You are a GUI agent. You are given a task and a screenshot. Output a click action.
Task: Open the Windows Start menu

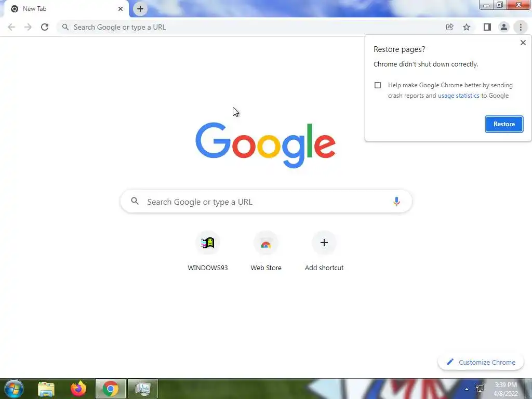click(x=14, y=389)
